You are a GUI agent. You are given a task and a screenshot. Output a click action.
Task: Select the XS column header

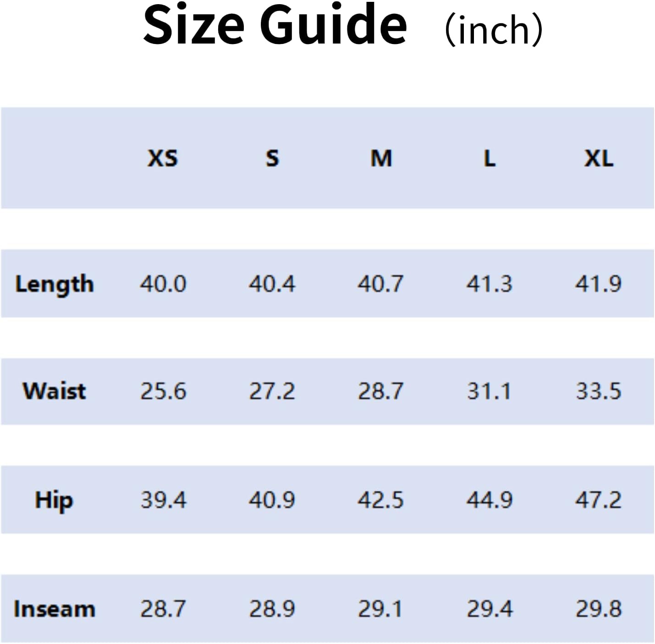[x=162, y=158]
